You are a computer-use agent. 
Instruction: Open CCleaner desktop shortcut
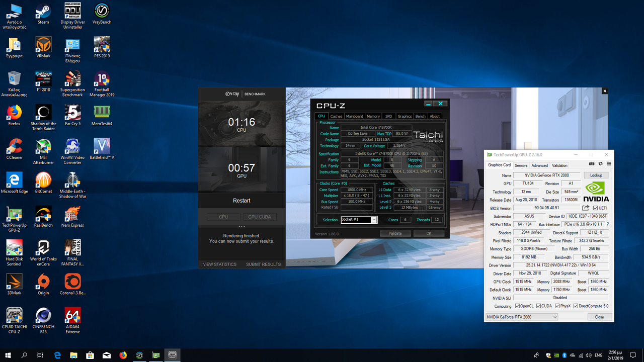[x=14, y=149]
